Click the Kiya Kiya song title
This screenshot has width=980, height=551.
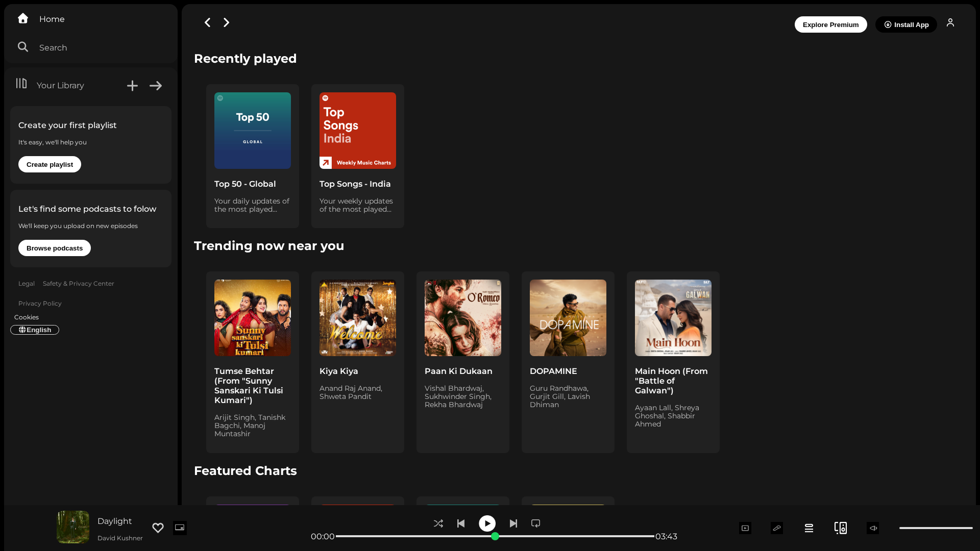(339, 371)
